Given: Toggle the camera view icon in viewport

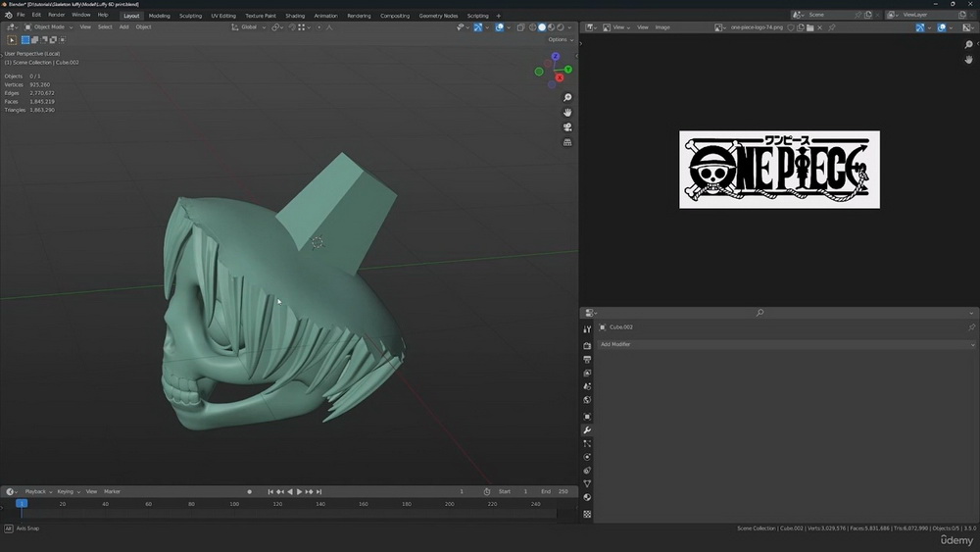Looking at the screenshot, I should point(567,126).
